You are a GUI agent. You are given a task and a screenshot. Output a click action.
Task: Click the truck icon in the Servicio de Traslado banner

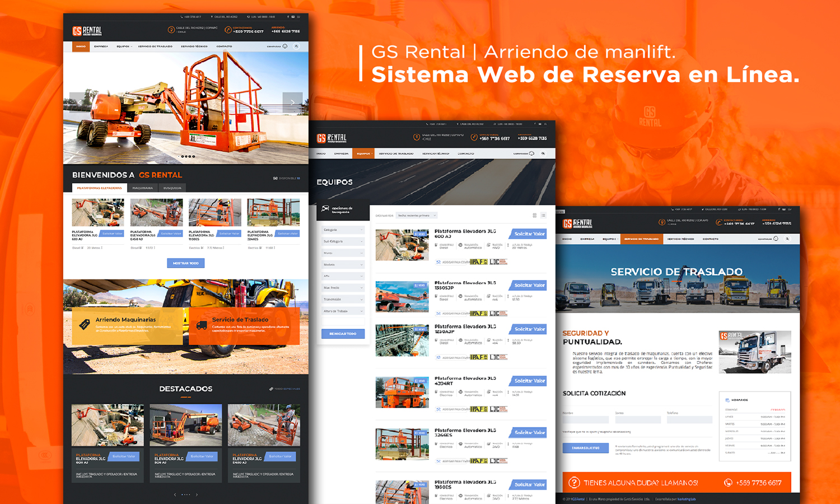click(202, 325)
